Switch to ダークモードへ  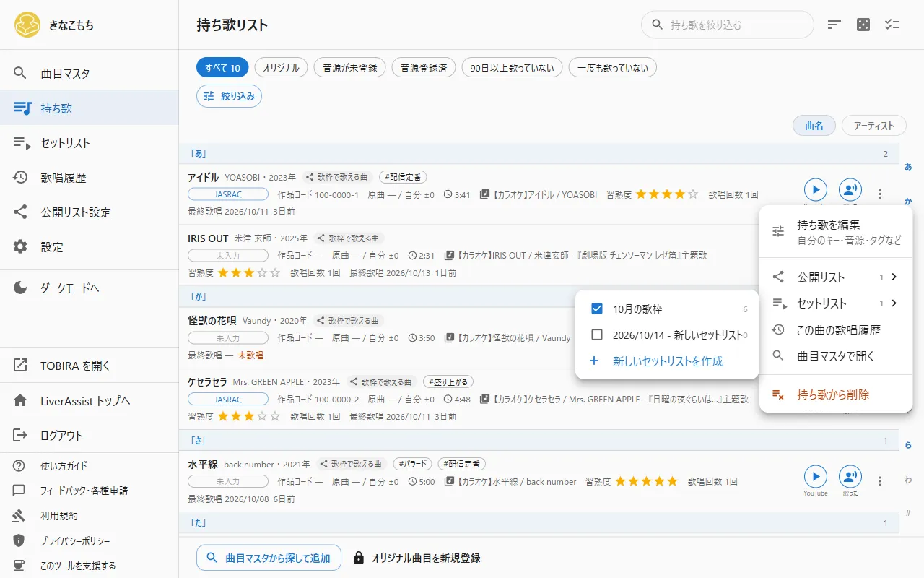(x=90, y=288)
